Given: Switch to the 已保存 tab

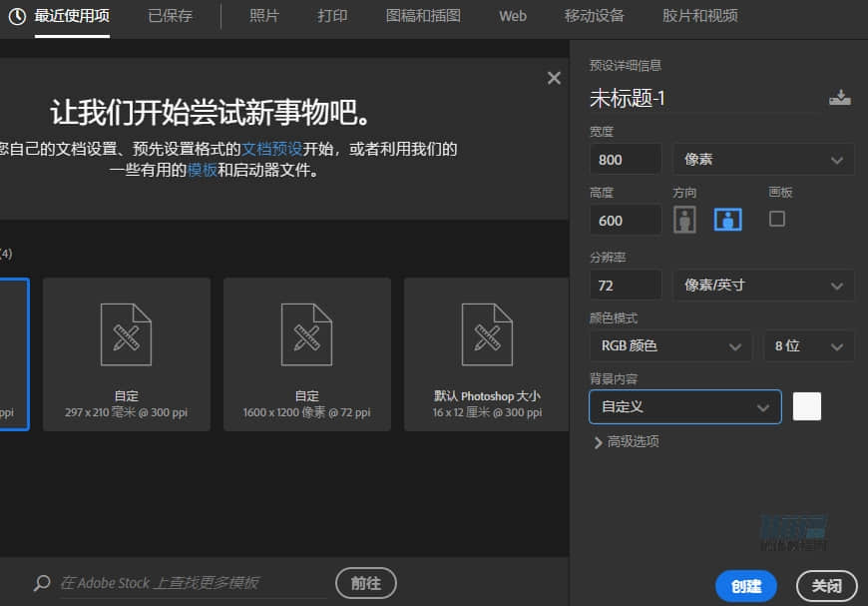Looking at the screenshot, I should click(x=170, y=16).
